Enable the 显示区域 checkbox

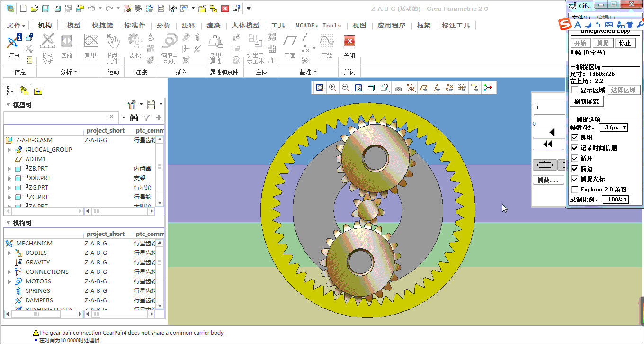point(575,90)
